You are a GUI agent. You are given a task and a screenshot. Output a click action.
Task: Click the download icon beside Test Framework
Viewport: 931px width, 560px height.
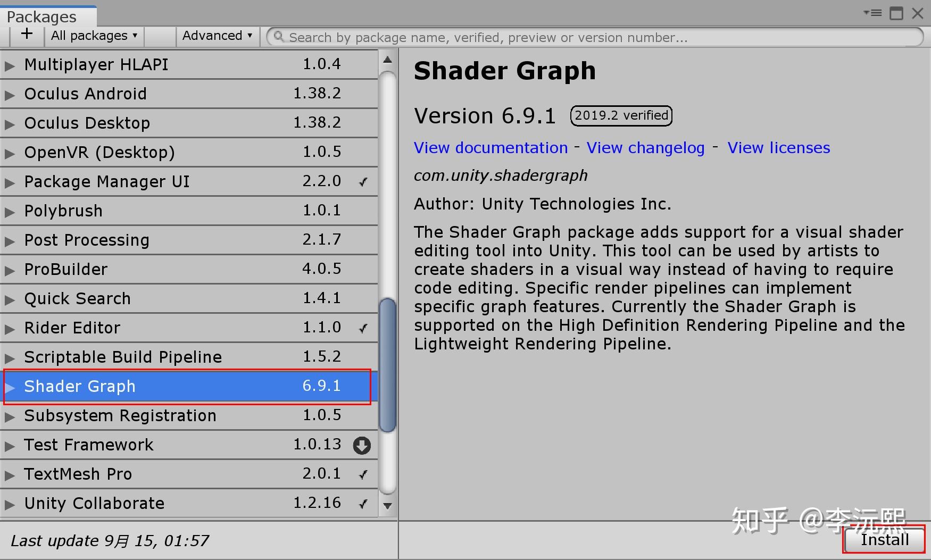click(x=361, y=446)
